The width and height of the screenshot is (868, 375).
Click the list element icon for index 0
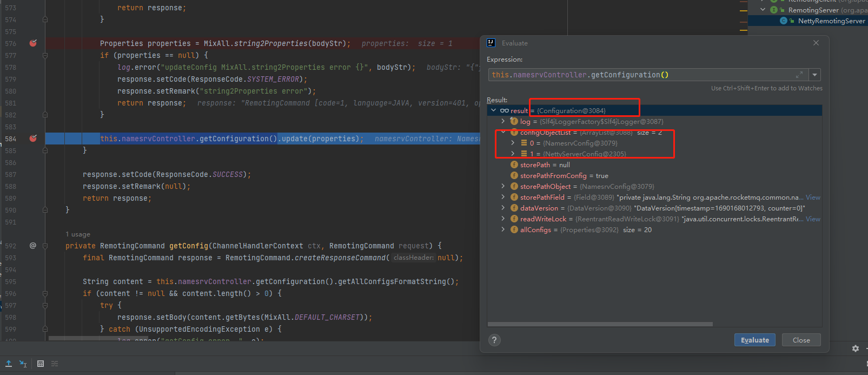point(524,143)
